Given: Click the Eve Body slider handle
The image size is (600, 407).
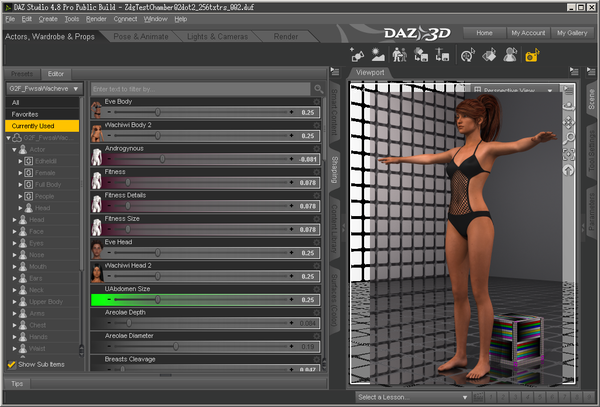Looking at the screenshot, I should tap(157, 112).
